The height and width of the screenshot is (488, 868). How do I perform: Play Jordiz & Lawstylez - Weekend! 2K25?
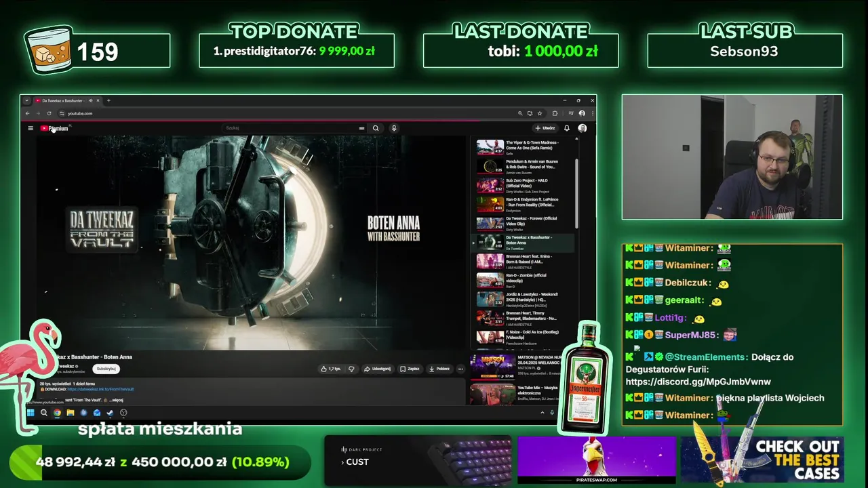point(522,299)
